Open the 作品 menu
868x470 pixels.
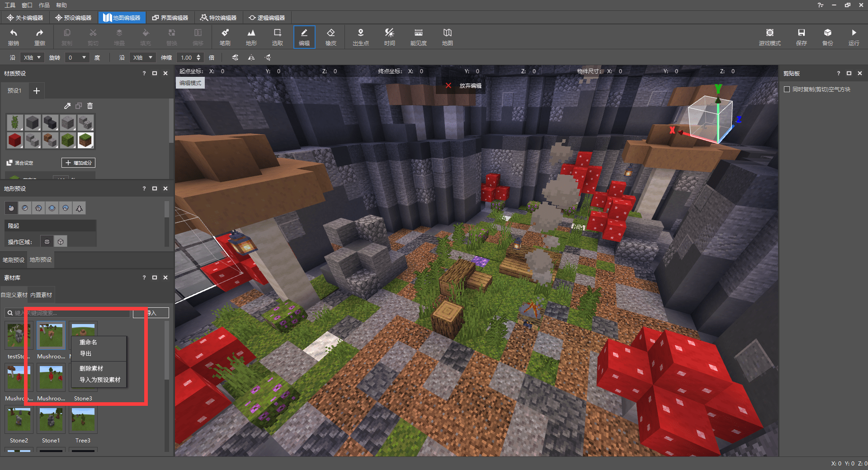(44, 5)
